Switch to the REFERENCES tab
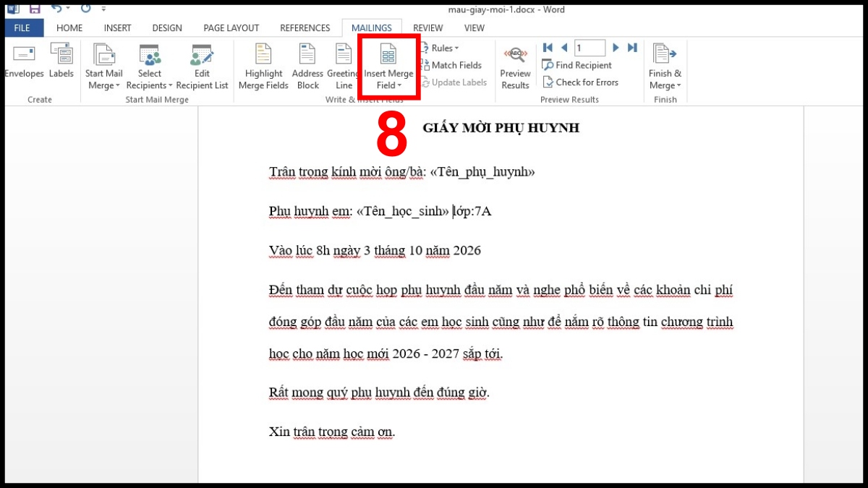 pos(305,28)
